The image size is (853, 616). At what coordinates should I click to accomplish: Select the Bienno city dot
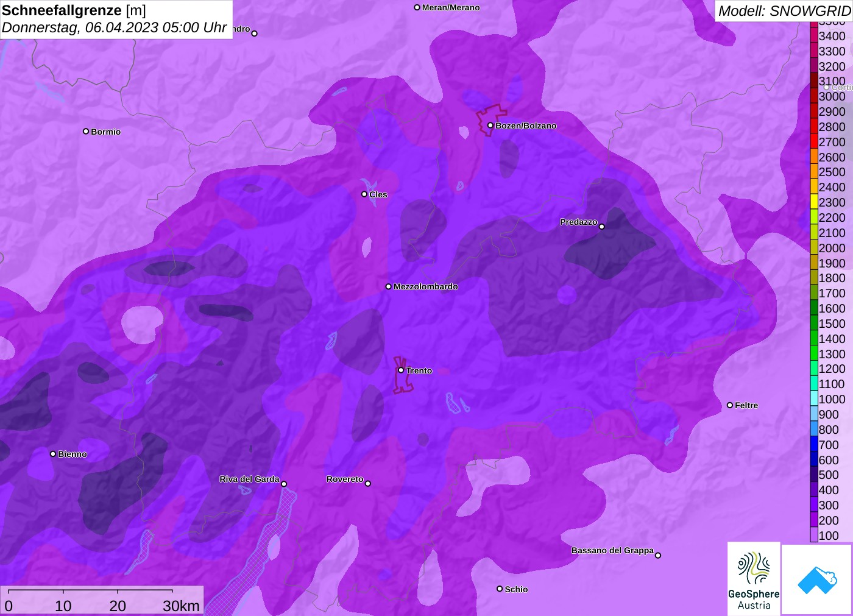point(53,454)
